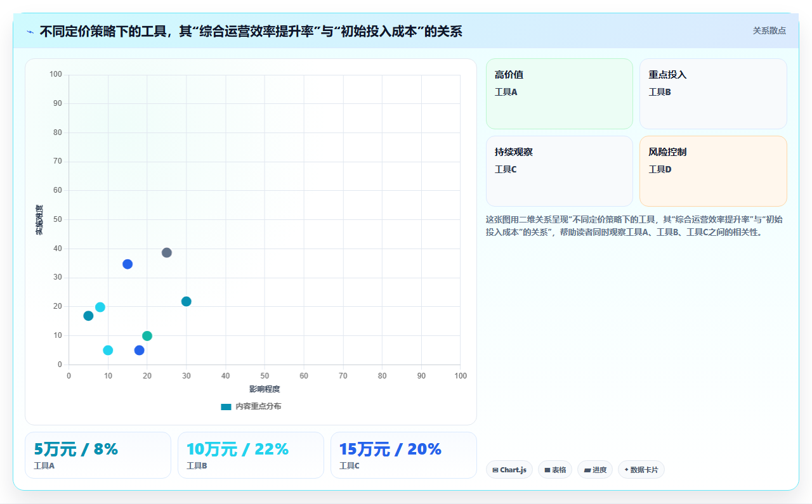Image resolution: width=812 pixels, height=504 pixels.
Task: Open the 持续观察 quadrant card
Action: [560, 171]
